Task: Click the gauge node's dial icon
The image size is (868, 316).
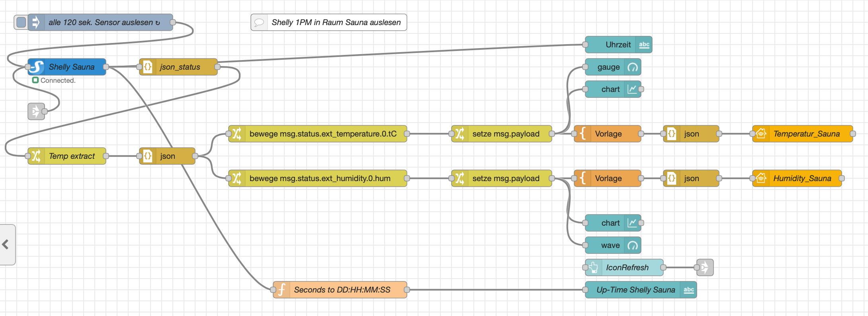Action: 632,67
